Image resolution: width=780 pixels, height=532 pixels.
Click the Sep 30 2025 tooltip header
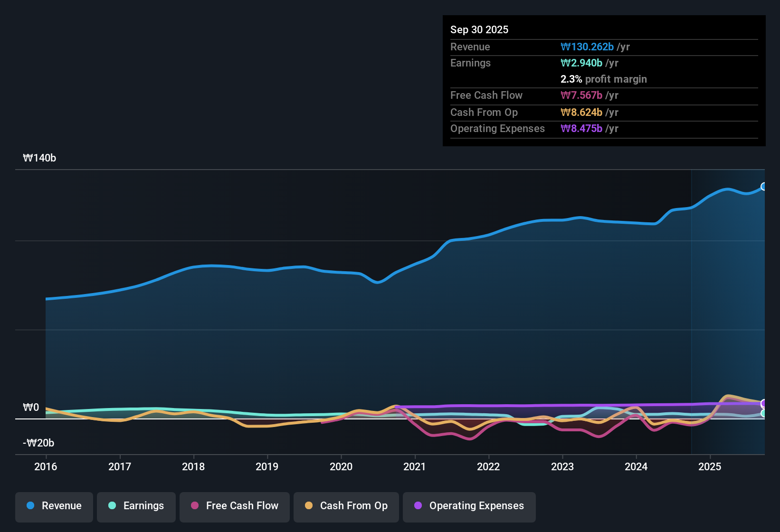(479, 29)
